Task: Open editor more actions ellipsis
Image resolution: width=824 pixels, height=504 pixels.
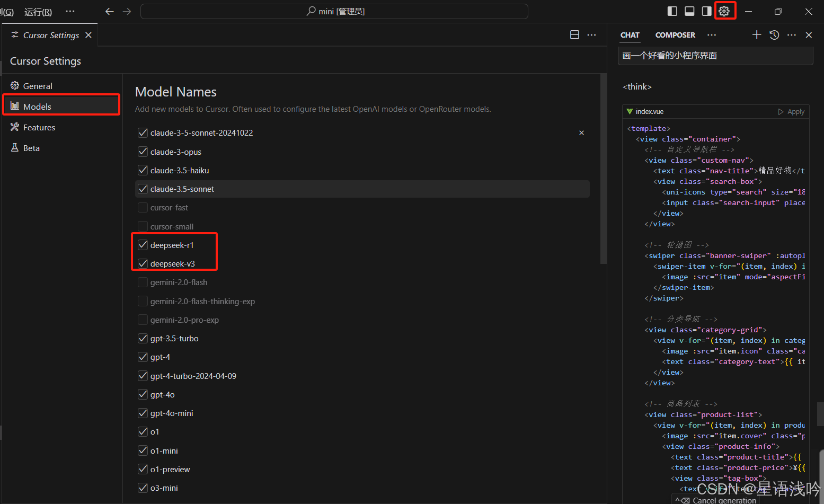Action: tap(592, 35)
